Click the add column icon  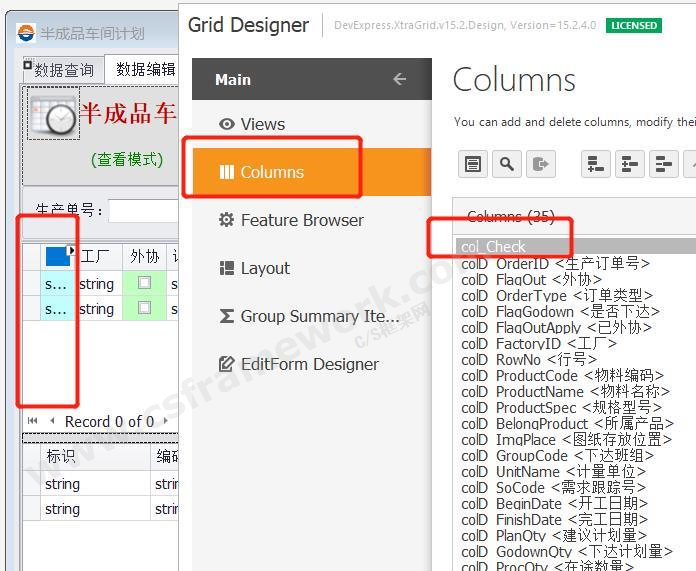tap(597, 164)
